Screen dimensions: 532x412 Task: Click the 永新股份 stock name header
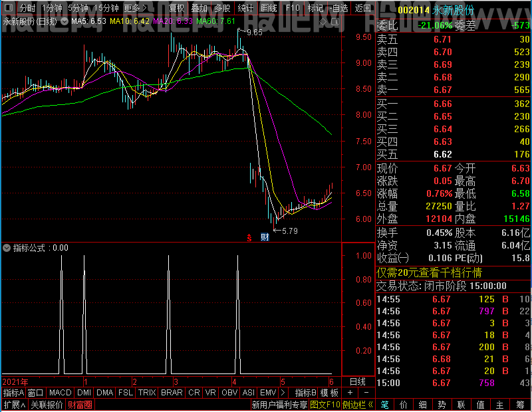(454, 10)
